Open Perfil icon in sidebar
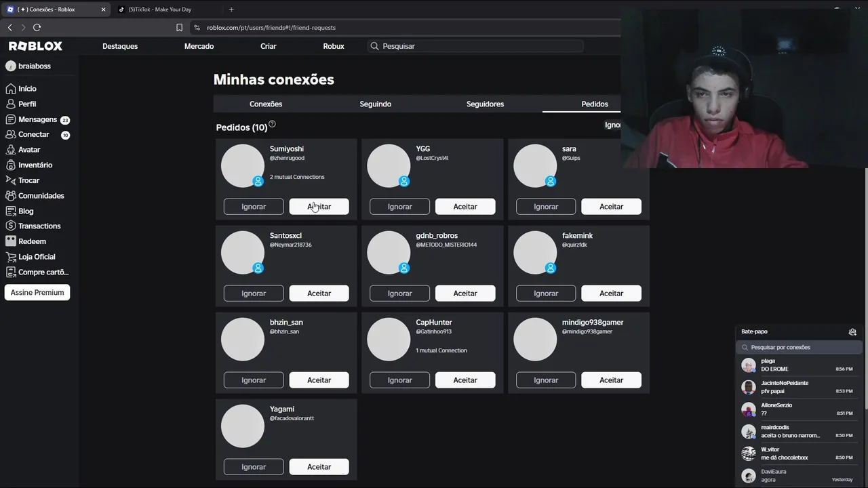Image resolution: width=868 pixels, height=488 pixels. [x=10, y=104]
